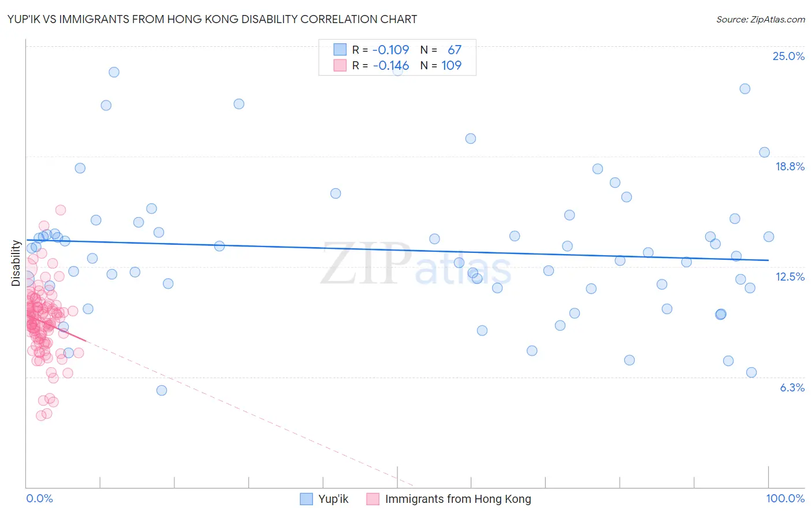This screenshot has height=515, width=812.
Task: Click the blue Yup'ik trend line
Action: (x=397, y=250)
